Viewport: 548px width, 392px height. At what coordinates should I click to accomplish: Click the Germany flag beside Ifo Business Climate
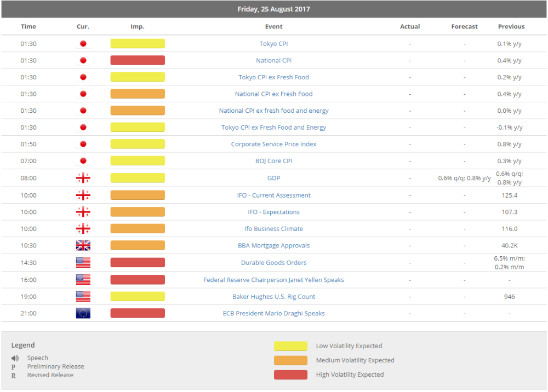click(83, 228)
